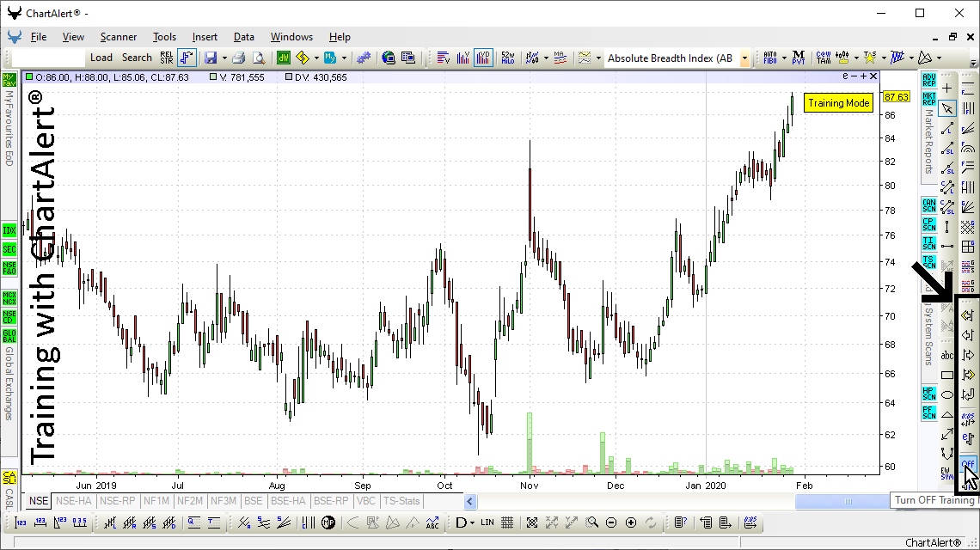Click the MA moving average icon

(x=560, y=58)
